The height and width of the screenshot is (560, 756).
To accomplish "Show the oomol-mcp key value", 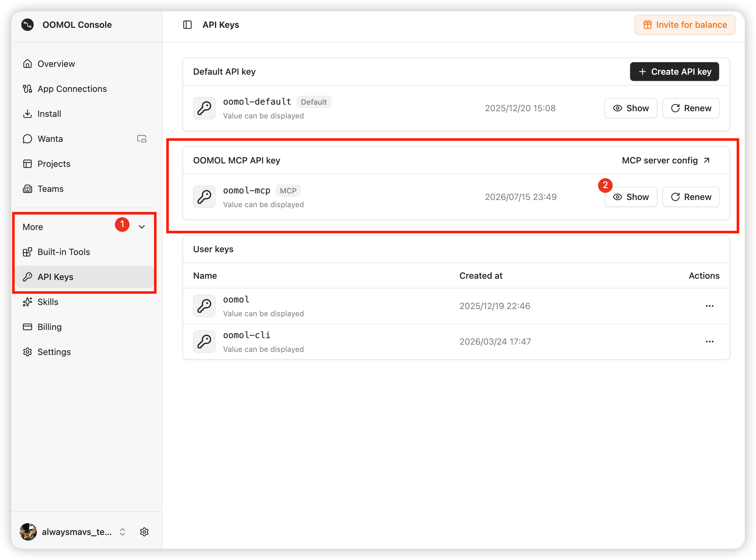I will (631, 197).
